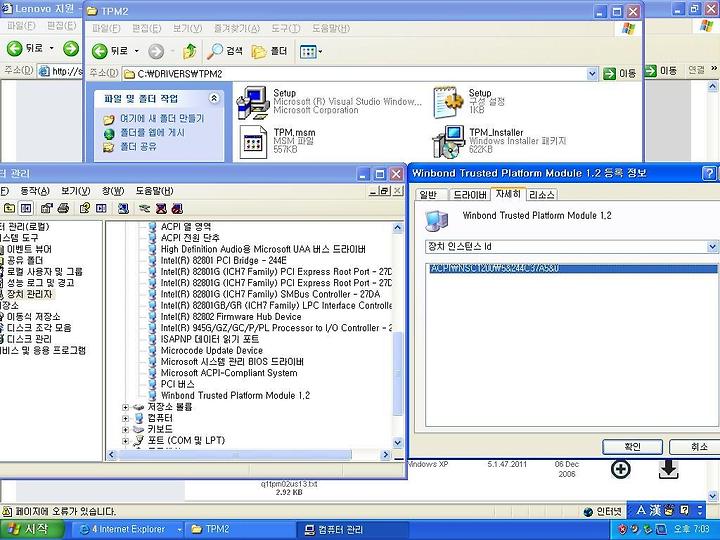This screenshot has height=540, width=720.
Task: Select the TPM.msm file icon
Action: 253,141
